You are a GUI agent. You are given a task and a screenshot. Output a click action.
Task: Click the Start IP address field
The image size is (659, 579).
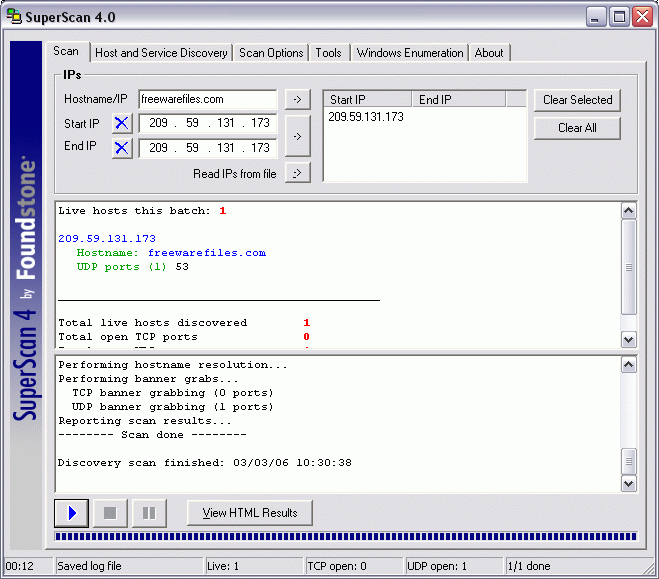point(208,123)
